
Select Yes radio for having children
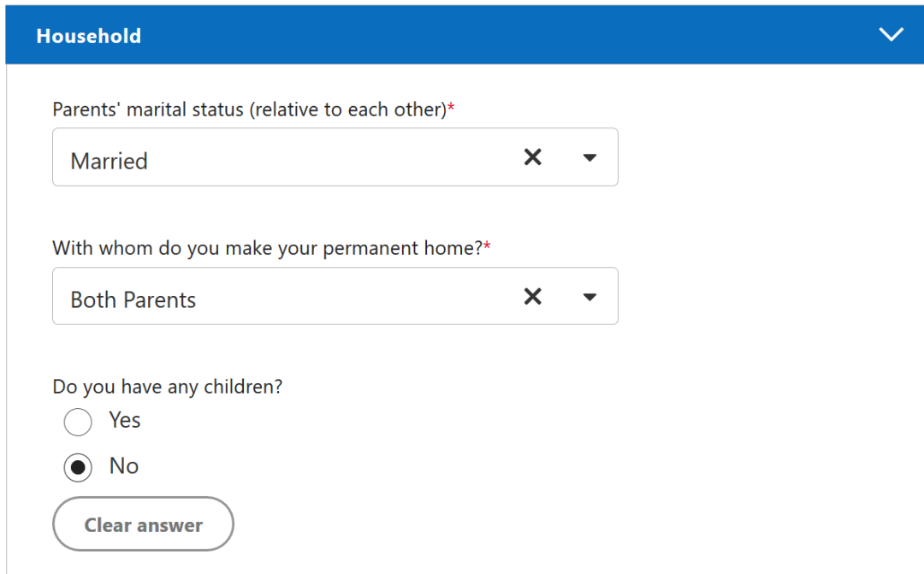[78, 422]
